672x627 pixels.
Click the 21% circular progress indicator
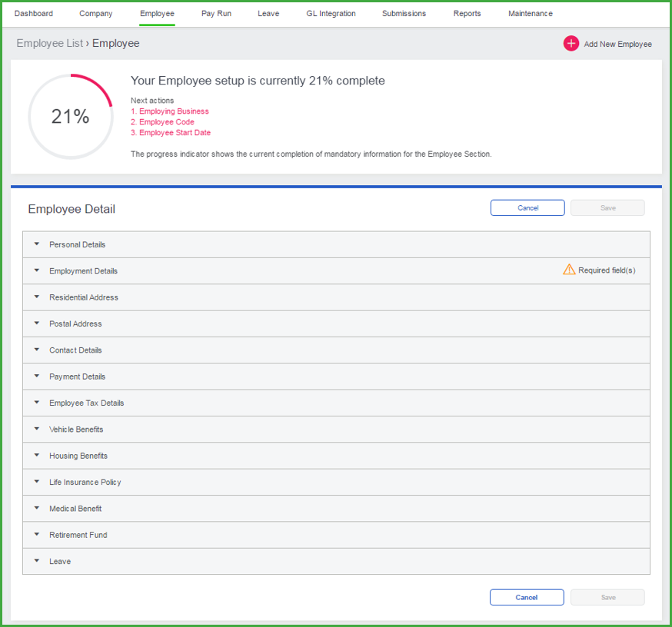pyautogui.click(x=70, y=117)
